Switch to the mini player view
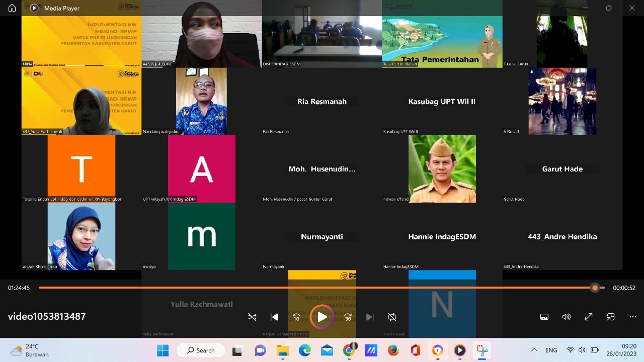Image resolution: width=644 pixels, height=362 pixels. point(610,317)
